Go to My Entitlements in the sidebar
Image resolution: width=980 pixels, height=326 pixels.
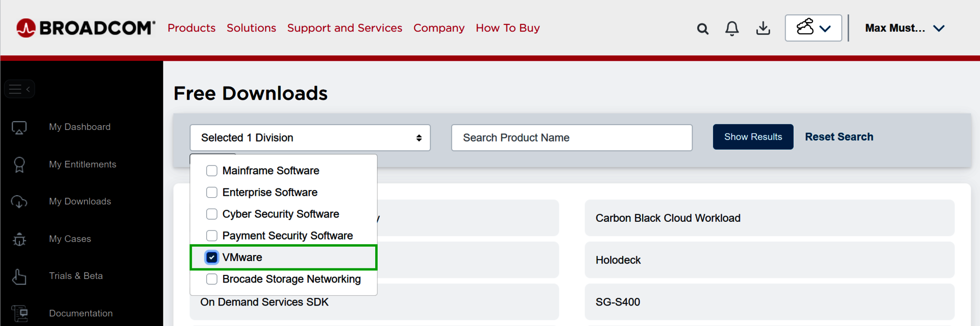(82, 164)
